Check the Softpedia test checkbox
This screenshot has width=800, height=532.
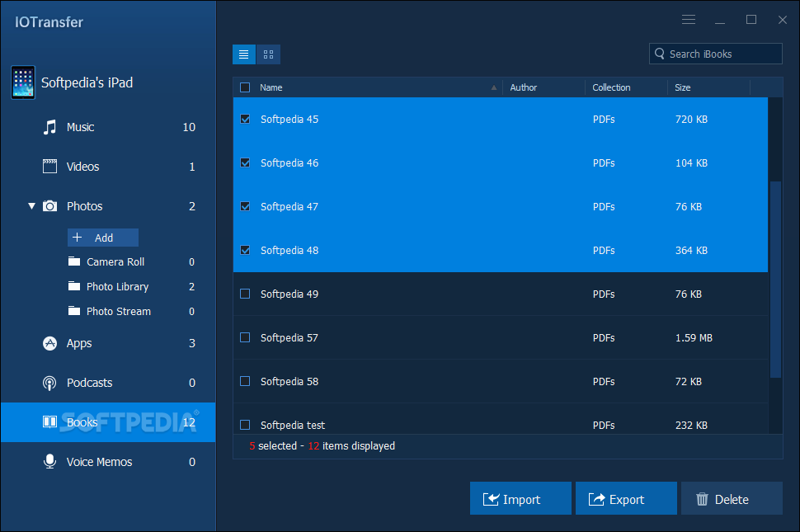pos(245,425)
